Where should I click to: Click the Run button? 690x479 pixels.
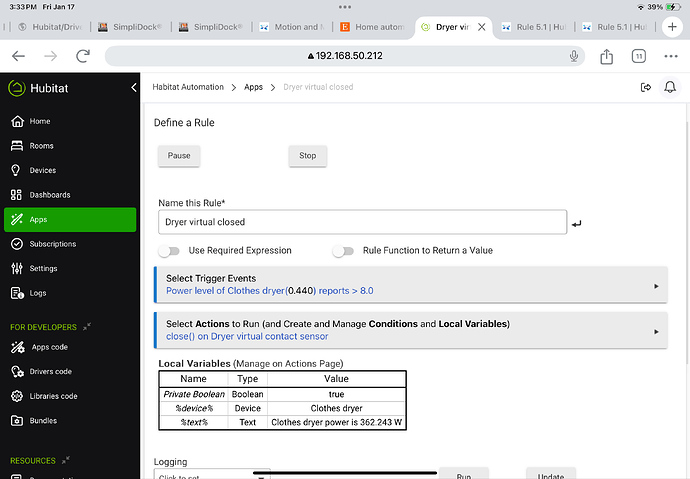click(464, 474)
